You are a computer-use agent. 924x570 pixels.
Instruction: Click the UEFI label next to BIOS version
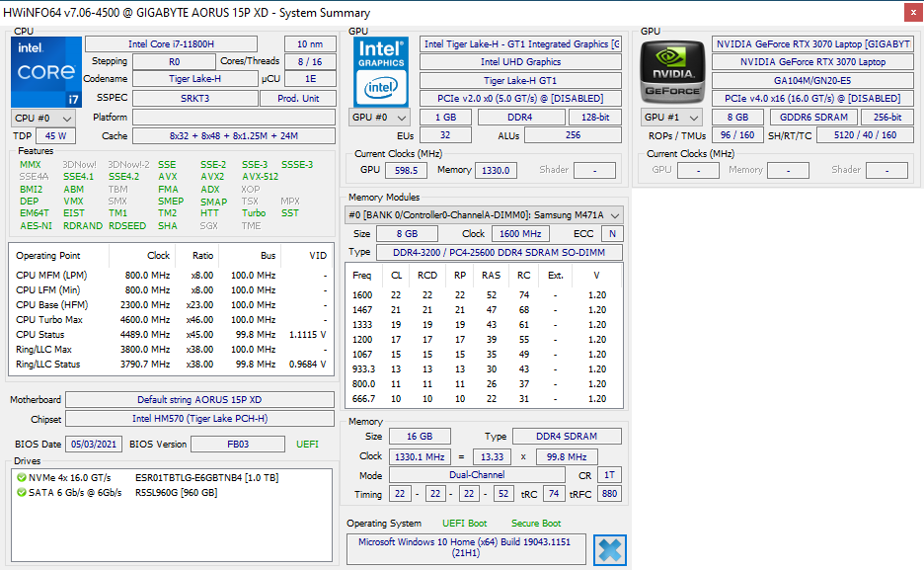pyautogui.click(x=307, y=445)
